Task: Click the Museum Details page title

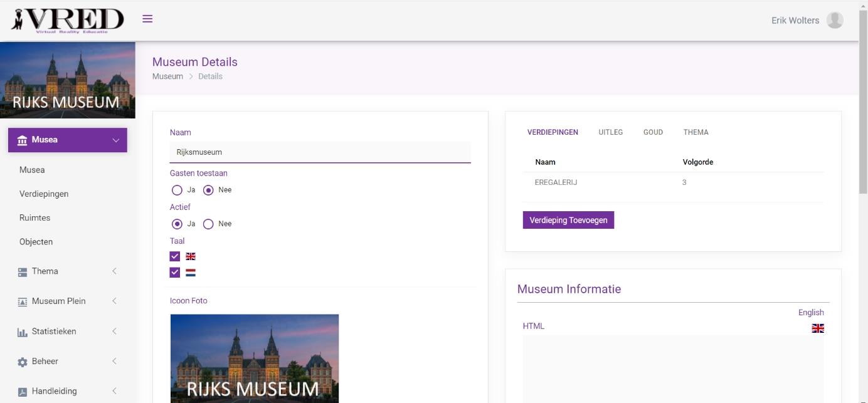Action: coord(195,62)
